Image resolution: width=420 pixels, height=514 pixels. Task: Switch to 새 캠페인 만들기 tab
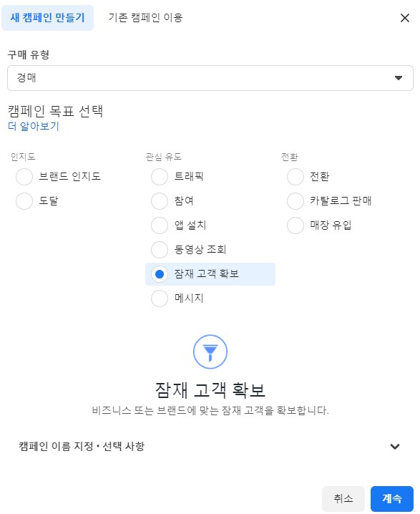click(47, 18)
